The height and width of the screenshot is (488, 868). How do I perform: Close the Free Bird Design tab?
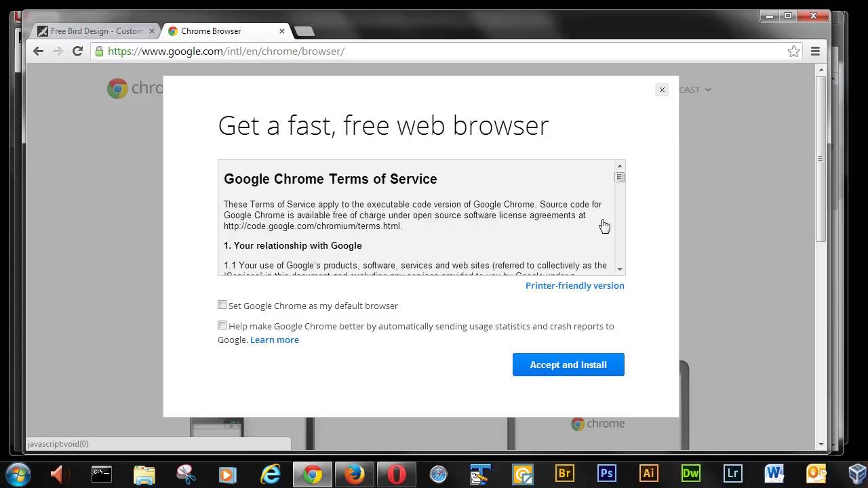[x=152, y=31]
